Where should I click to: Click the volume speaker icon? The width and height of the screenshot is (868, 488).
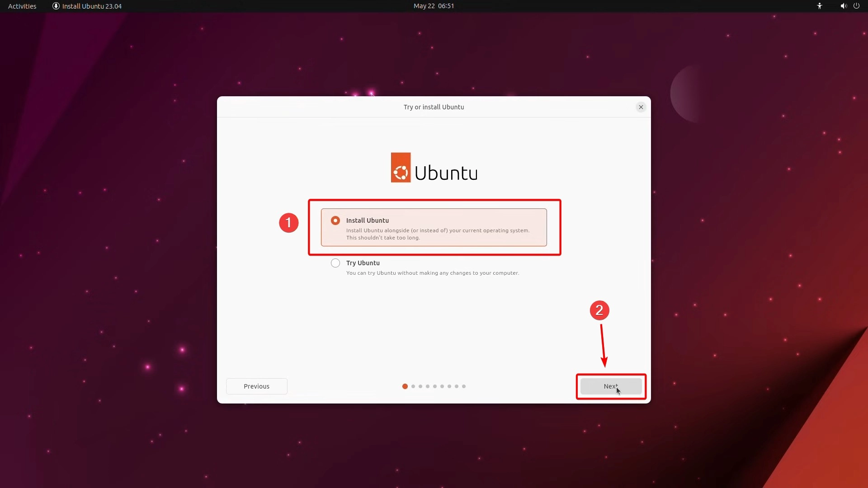[x=843, y=6]
